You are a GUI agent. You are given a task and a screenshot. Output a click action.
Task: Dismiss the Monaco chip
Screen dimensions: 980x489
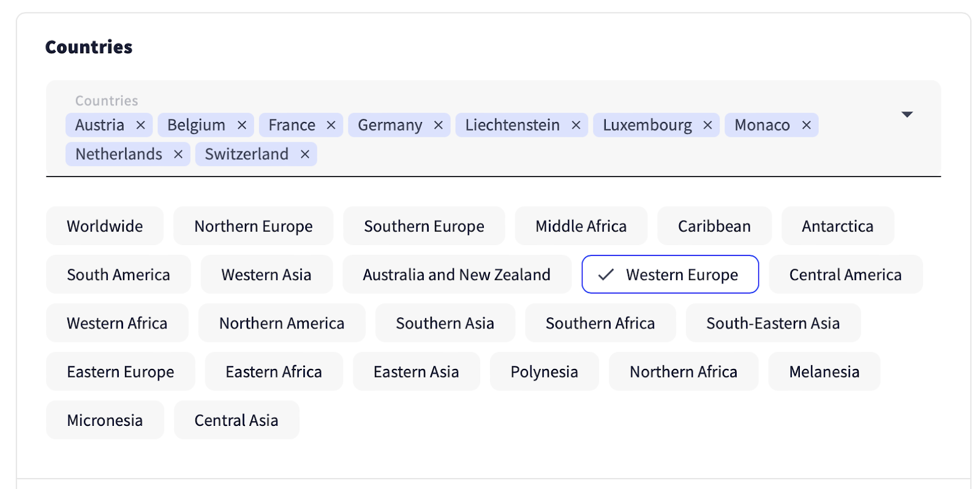click(806, 125)
